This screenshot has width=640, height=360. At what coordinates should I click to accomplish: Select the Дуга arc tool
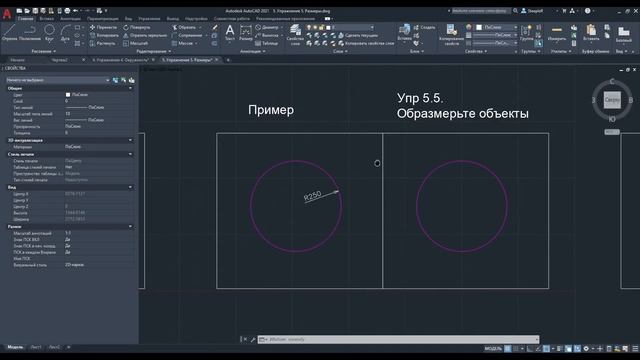[65, 33]
